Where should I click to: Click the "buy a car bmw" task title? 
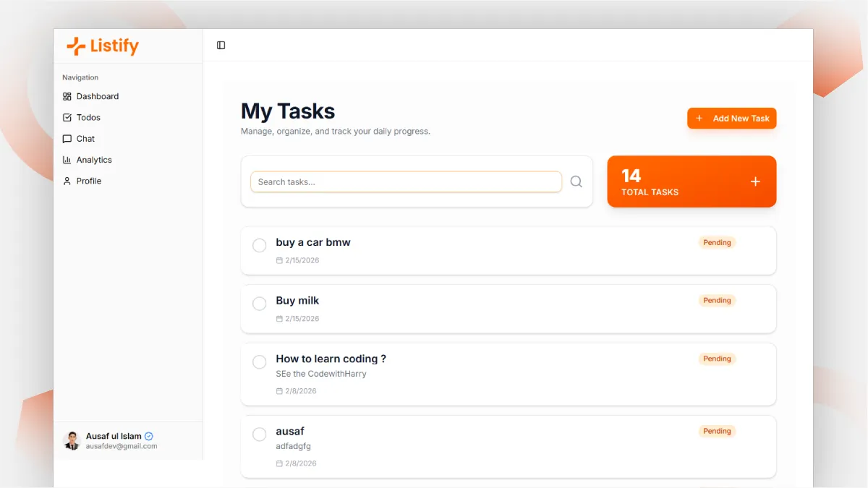coord(313,242)
